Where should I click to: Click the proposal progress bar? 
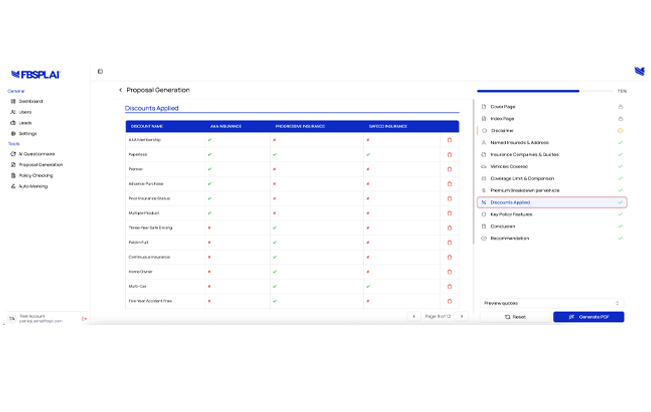pos(546,91)
